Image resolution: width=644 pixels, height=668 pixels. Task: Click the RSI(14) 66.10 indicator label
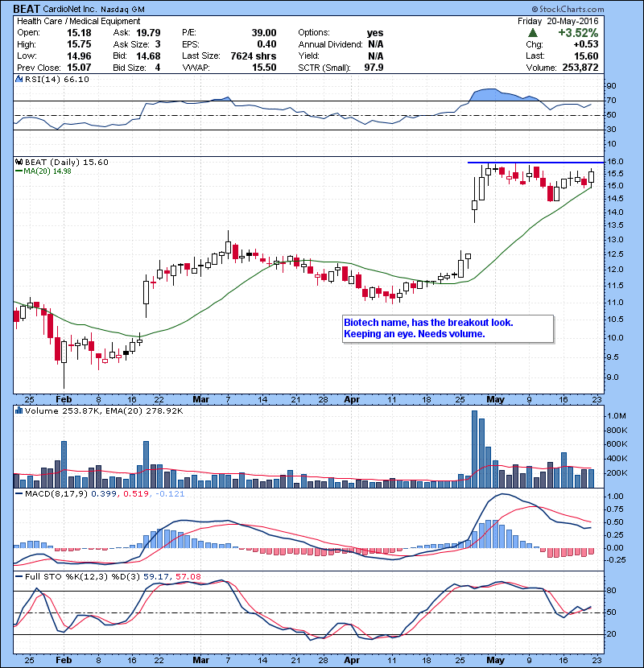(56, 79)
